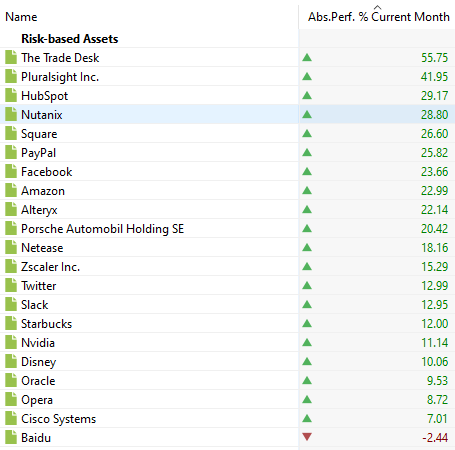This screenshot has height=450, width=455.
Task: Select the PayPal security icon
Action: [11, 152]
